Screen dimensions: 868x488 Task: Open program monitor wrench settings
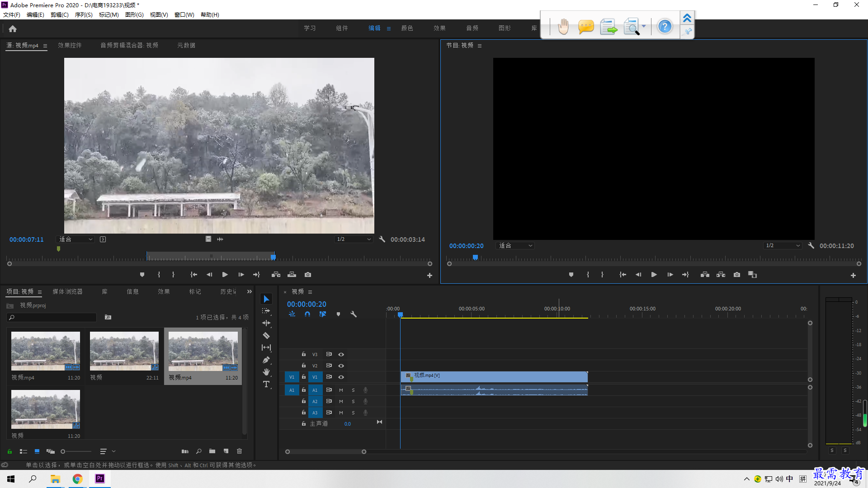pos(811,245)
